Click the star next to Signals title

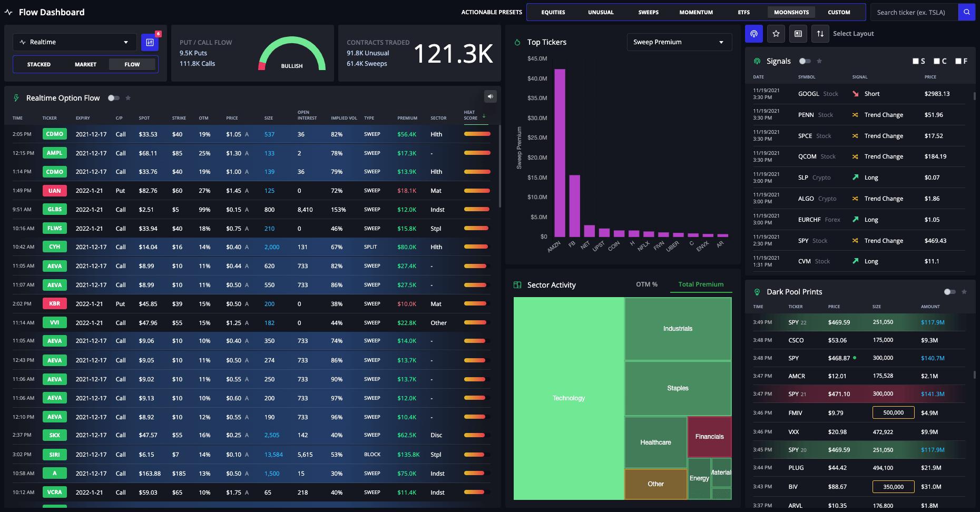[819, 61]
